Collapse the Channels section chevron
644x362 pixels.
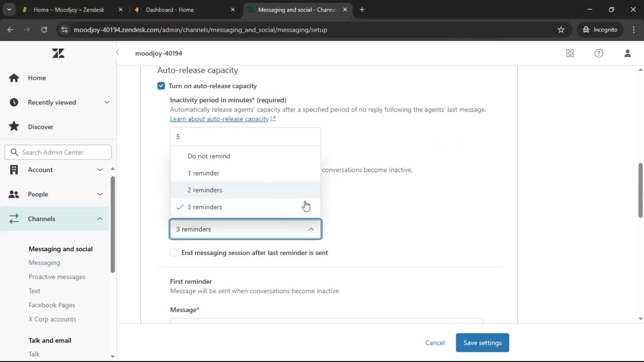[100, 219]
